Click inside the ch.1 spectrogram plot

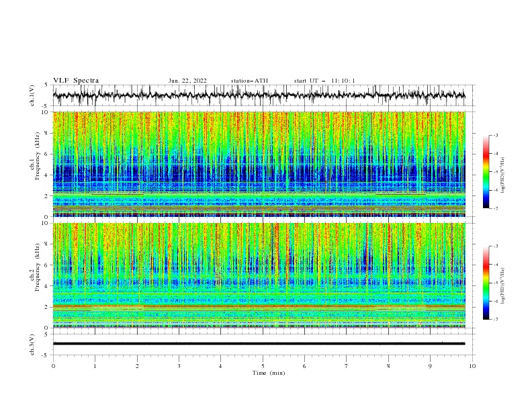(259, 164)
